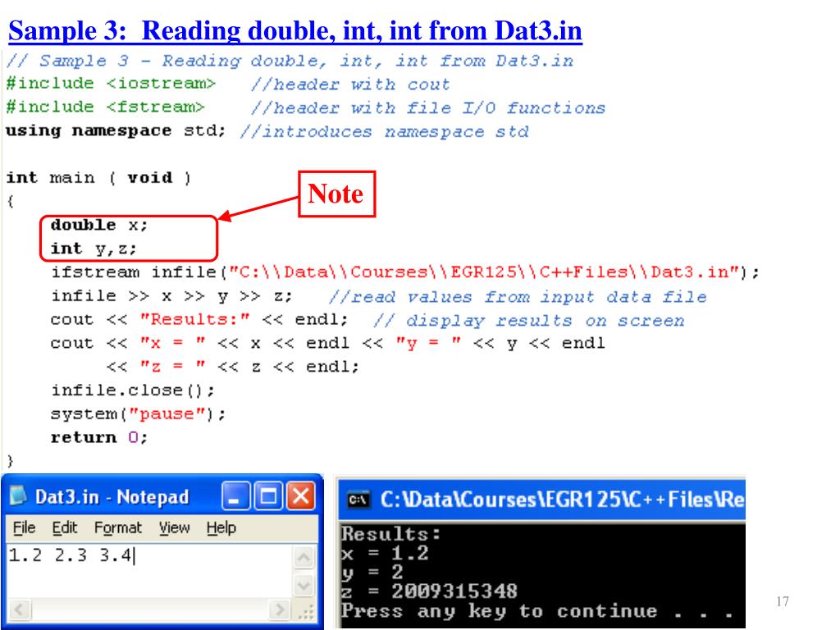The image size is (840, 630).
Task: Maximize the Dat3.in Notepad window
Action: pos(268,495)
